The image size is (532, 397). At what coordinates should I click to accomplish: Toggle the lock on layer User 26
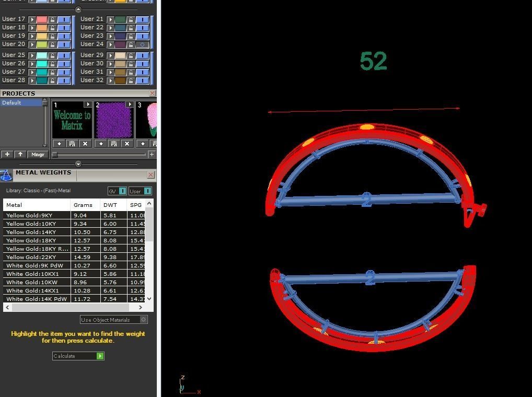(x=53, y=64)
